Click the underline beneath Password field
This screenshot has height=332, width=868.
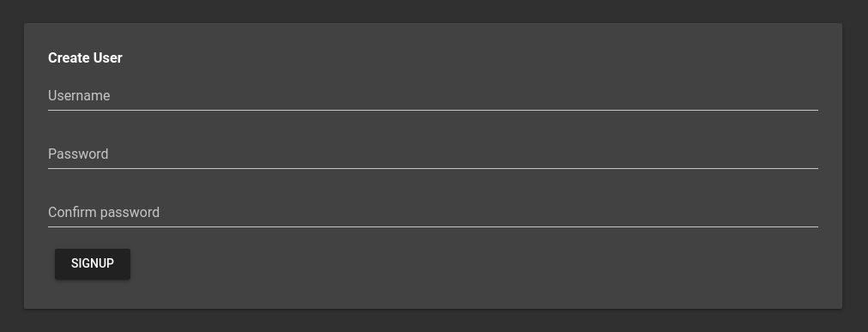point(433,168)
